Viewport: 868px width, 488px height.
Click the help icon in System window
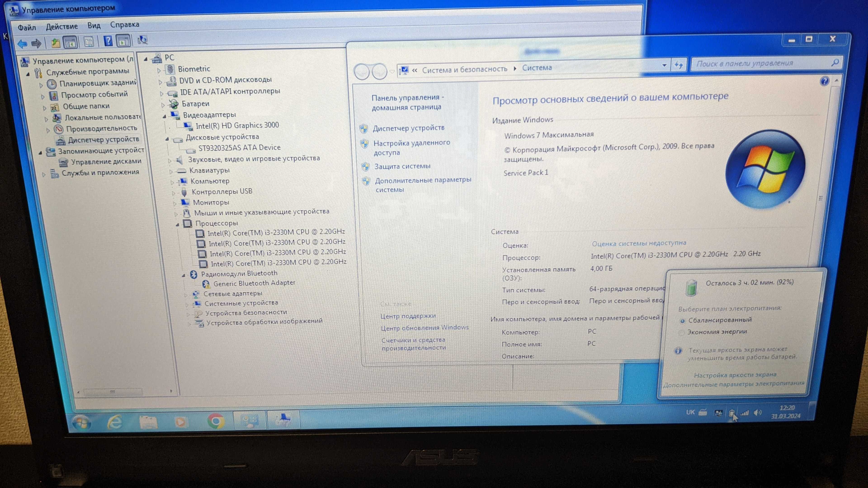(824, 81)
